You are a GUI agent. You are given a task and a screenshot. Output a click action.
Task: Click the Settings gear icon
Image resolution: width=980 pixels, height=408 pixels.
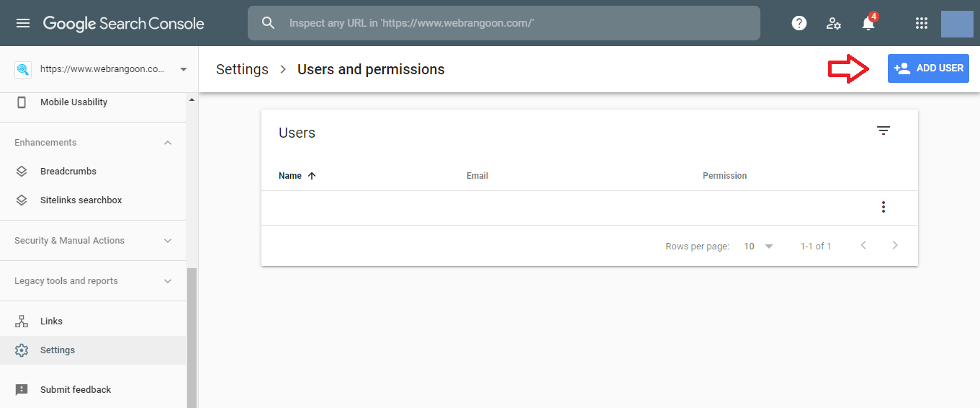pyautogui.click(x=22, y=350)
